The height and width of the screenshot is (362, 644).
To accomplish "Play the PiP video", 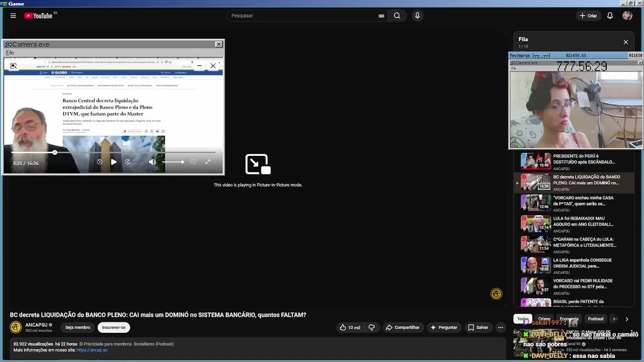I will click(114, 162).
